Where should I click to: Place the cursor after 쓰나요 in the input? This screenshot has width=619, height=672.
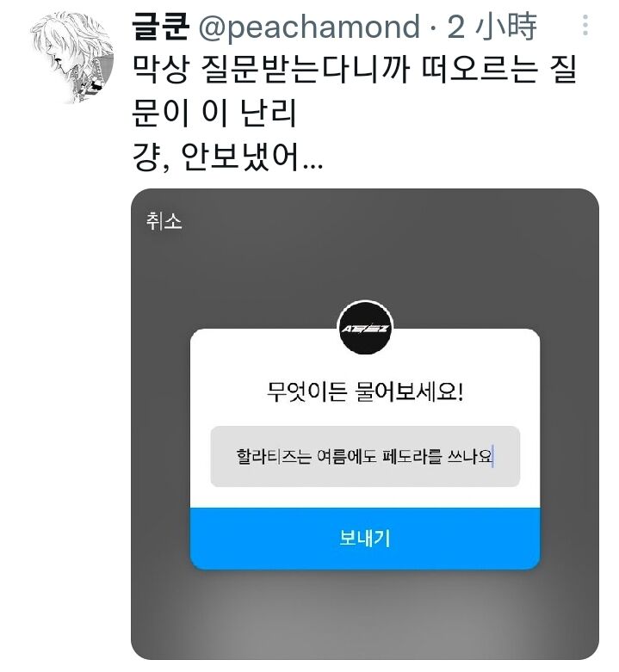coord(493,456)
